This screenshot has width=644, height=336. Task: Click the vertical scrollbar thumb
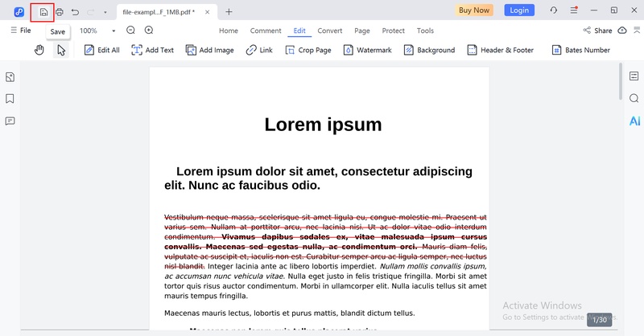tap(621, 81)
